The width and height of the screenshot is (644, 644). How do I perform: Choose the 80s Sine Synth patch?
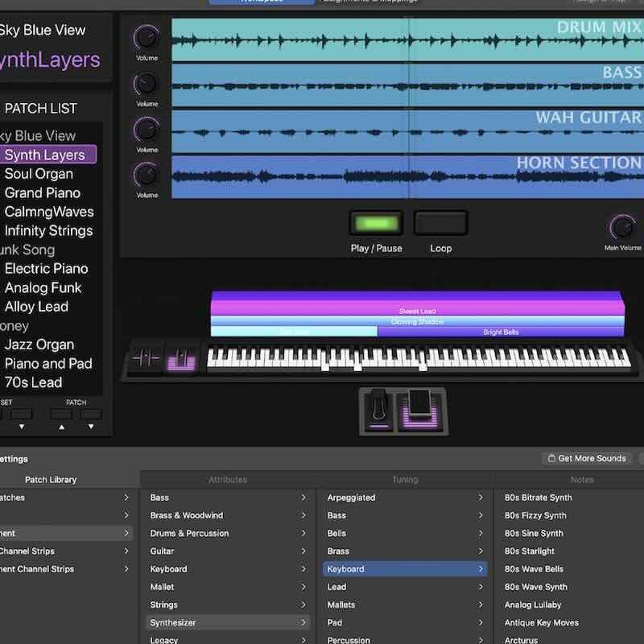(x=534, y=533)
